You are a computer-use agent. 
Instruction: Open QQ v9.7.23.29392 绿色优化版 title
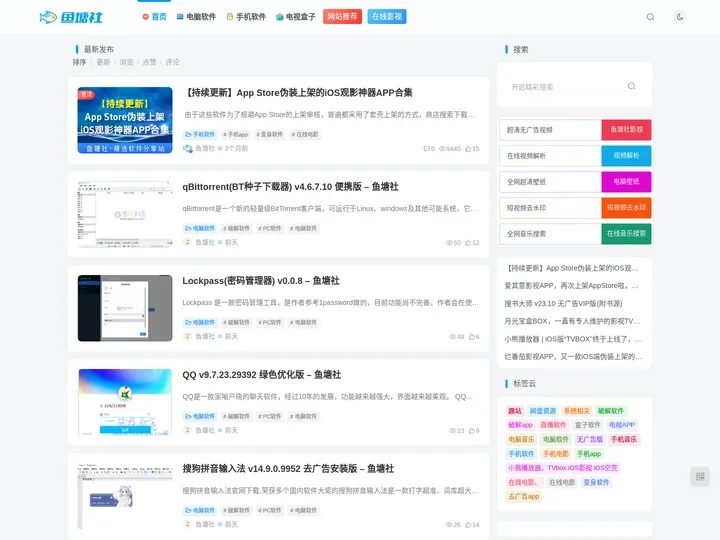(x=262, y=375)
